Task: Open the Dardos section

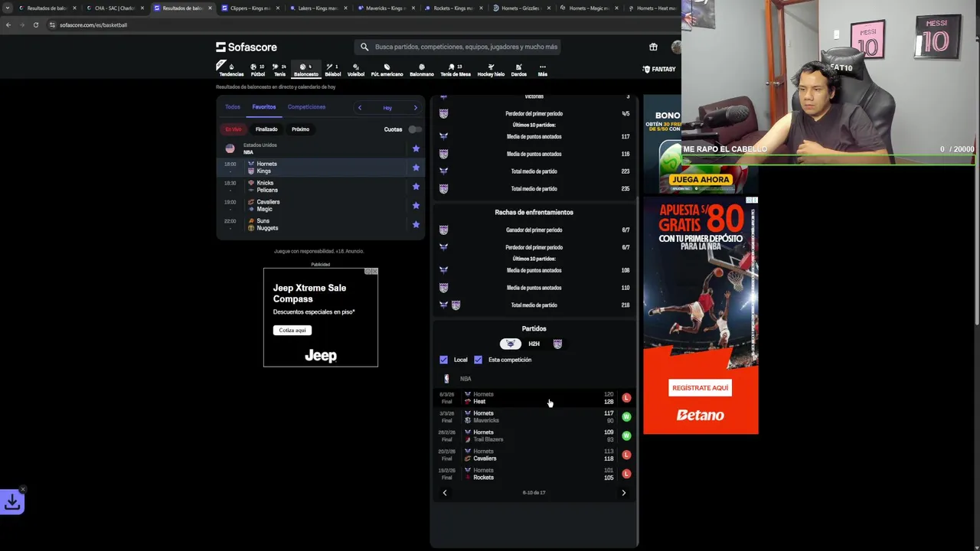Action: point(518,70)
